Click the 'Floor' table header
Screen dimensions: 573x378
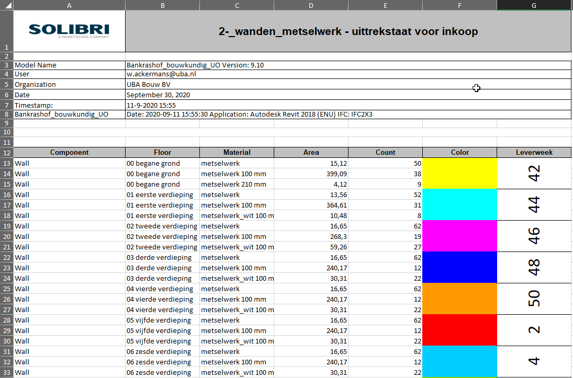[162, 152]
